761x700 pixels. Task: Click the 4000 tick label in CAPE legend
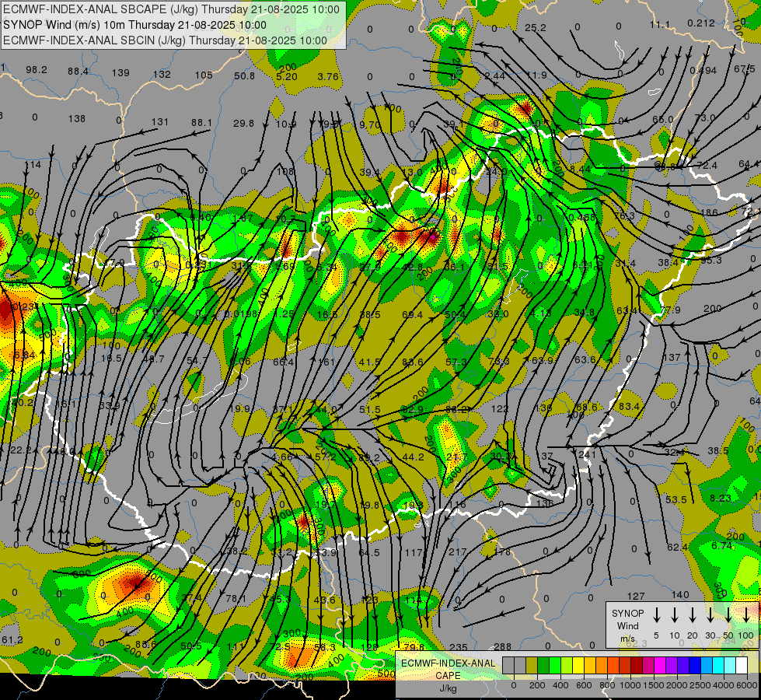pyautogui.click(x=723, y=685)
